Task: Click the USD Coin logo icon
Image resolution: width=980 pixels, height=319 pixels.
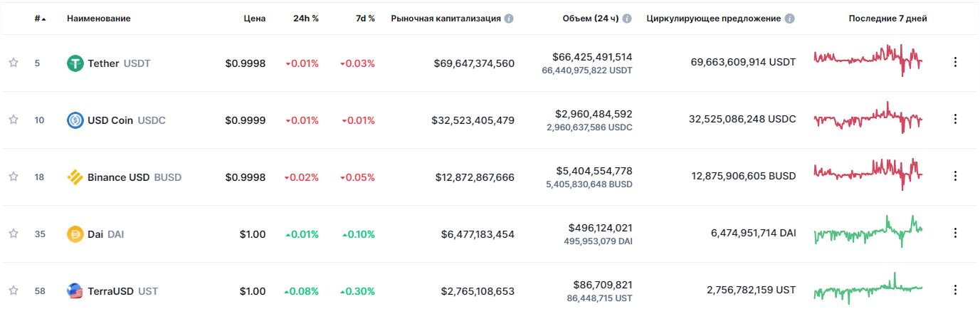Action: [75, 120]
